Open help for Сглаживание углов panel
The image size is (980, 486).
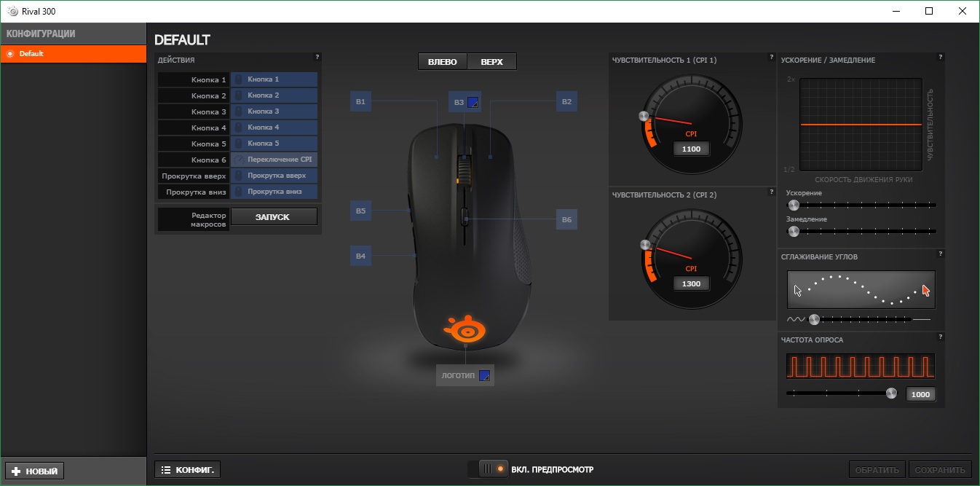pyautogui.click(x=940, y=254)
